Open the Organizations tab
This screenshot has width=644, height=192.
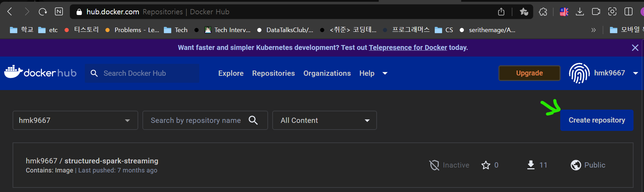pos(327,73)
